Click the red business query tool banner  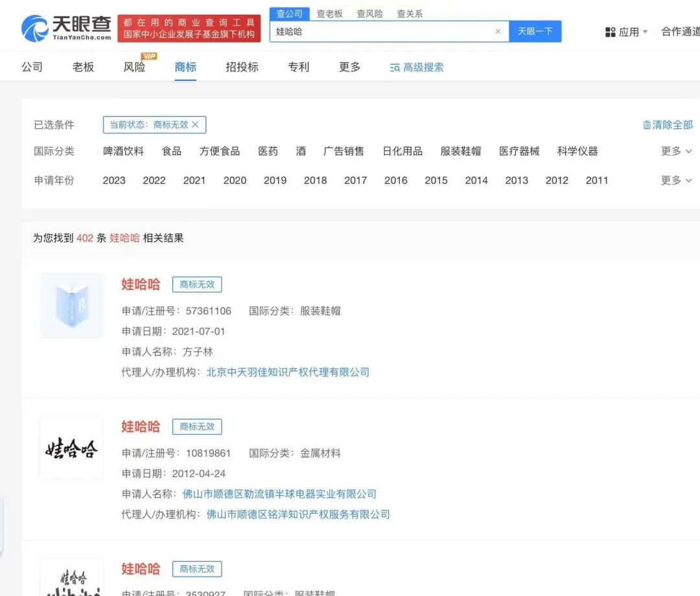click(x=189, y=28)
